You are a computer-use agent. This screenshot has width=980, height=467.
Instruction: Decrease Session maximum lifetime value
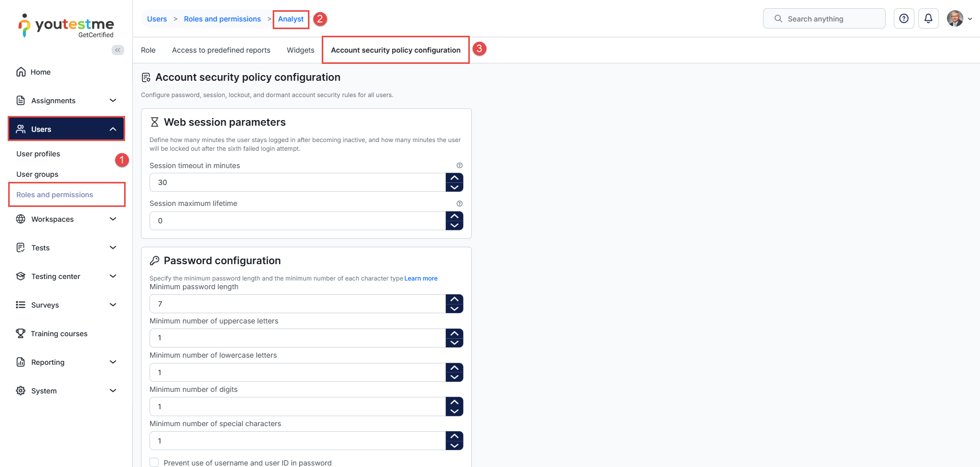[455, 225]
